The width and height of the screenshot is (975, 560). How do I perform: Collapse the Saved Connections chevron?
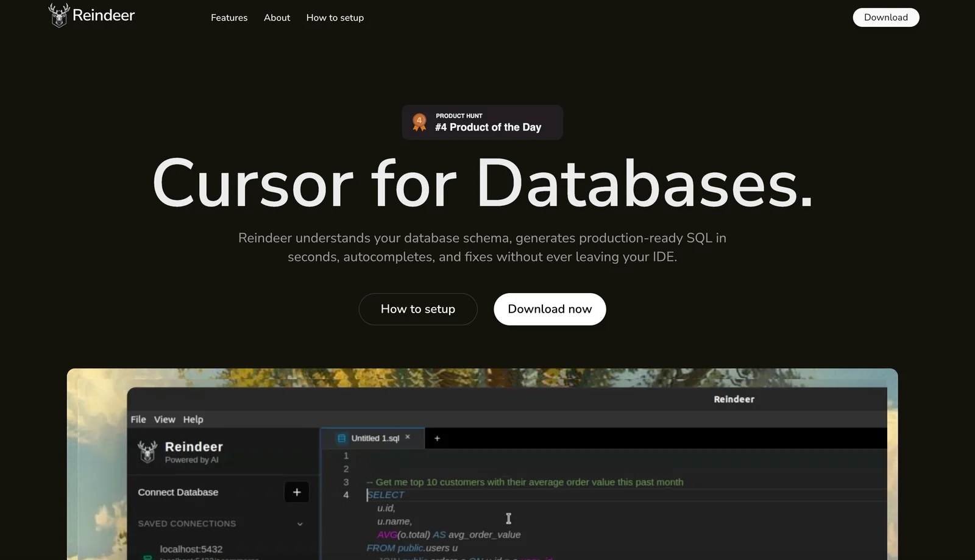coord(300,524)
